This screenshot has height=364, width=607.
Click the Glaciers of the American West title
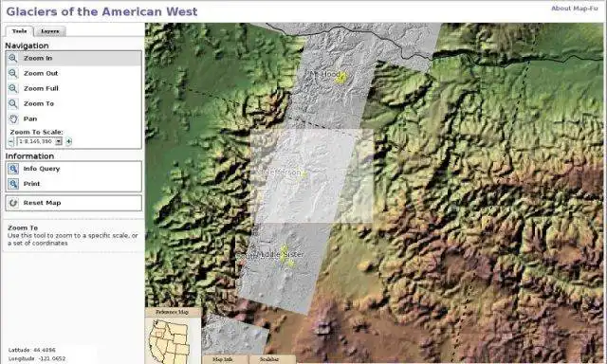(x=101, y=11)
